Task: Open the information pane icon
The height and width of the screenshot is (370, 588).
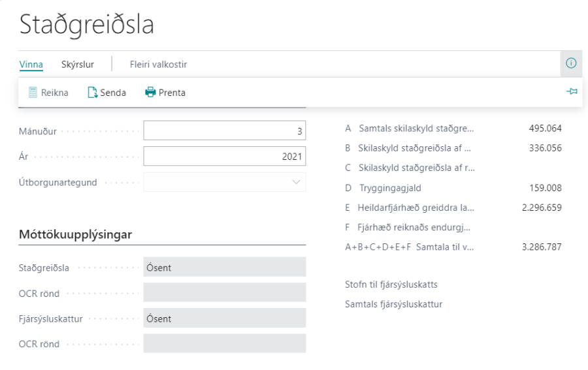Action: [x=571, y=63]
